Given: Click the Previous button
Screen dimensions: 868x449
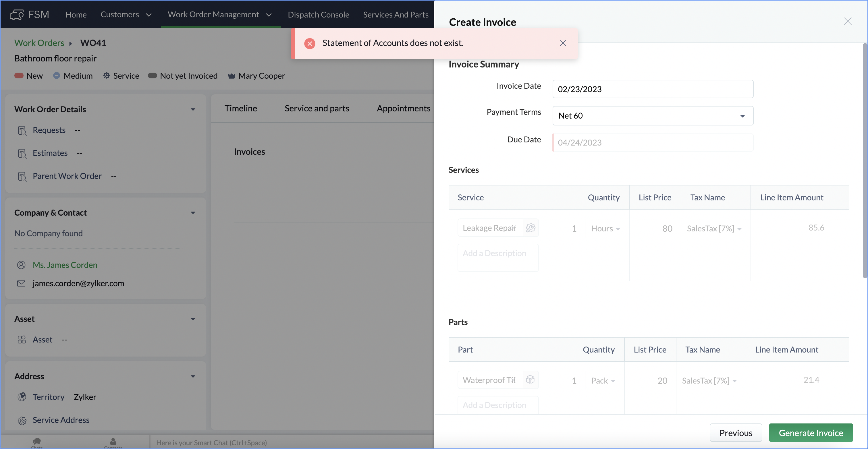Looking at the screenshot, I should pos(736,433).
